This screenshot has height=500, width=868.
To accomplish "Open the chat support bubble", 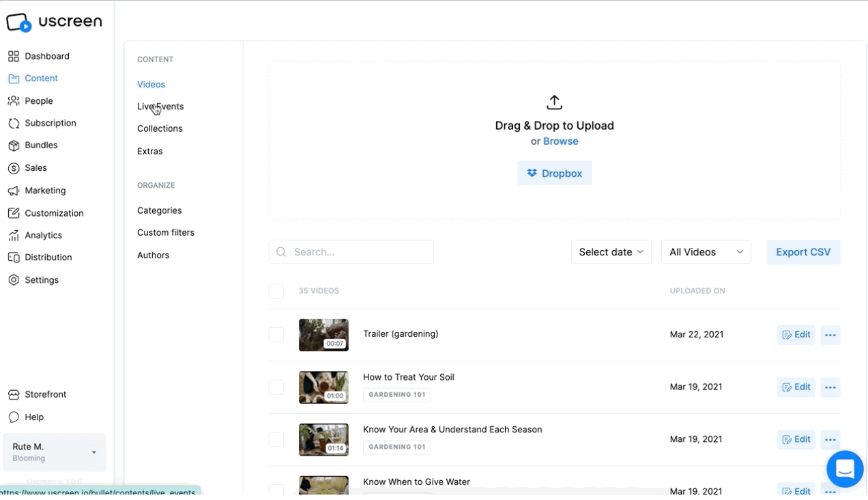I will (845, 469).
